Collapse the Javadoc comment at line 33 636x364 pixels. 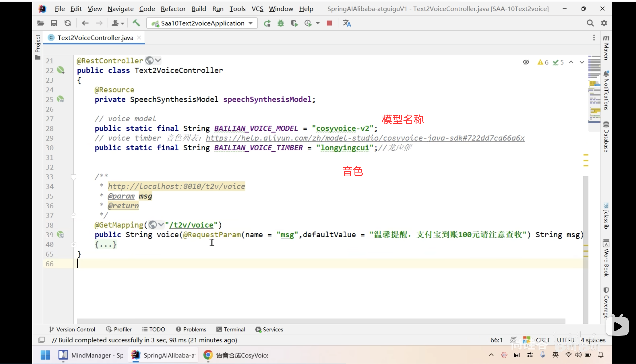(73, 177)
